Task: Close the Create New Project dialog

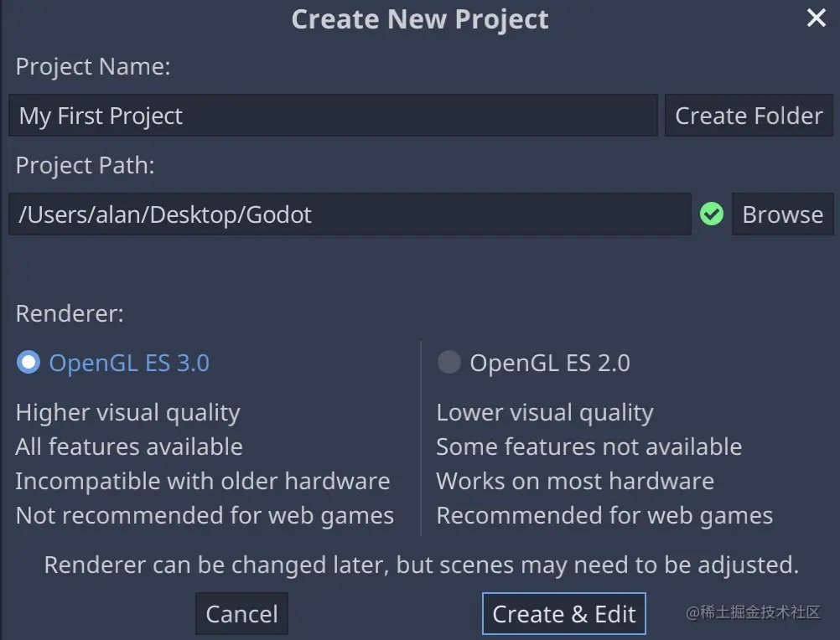Action: (x=816, y=18)
